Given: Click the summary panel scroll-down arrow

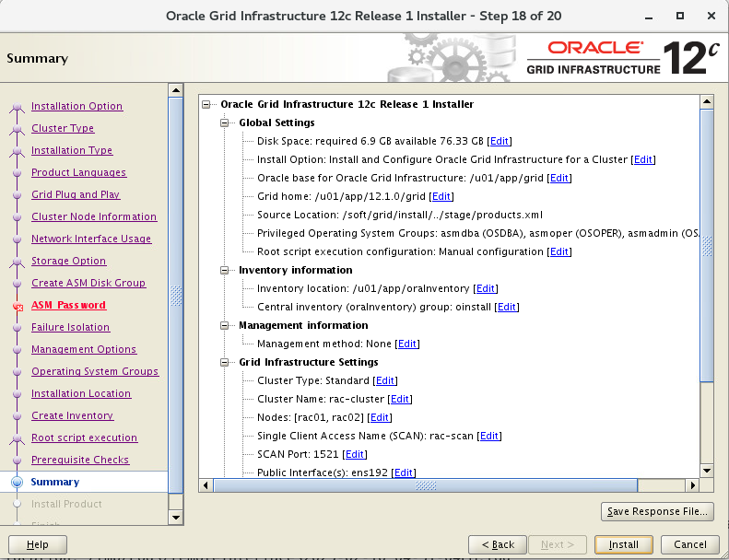Looking at the screenshot, I should point(707,472).
